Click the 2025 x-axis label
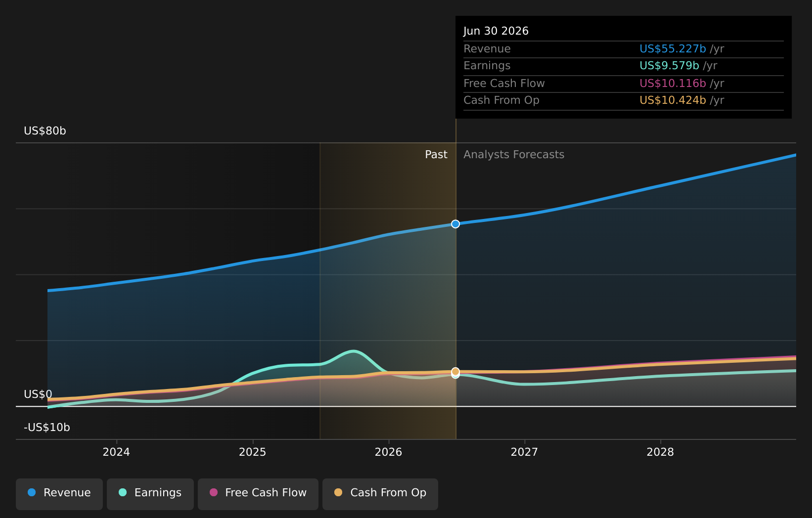 point(252,452)
